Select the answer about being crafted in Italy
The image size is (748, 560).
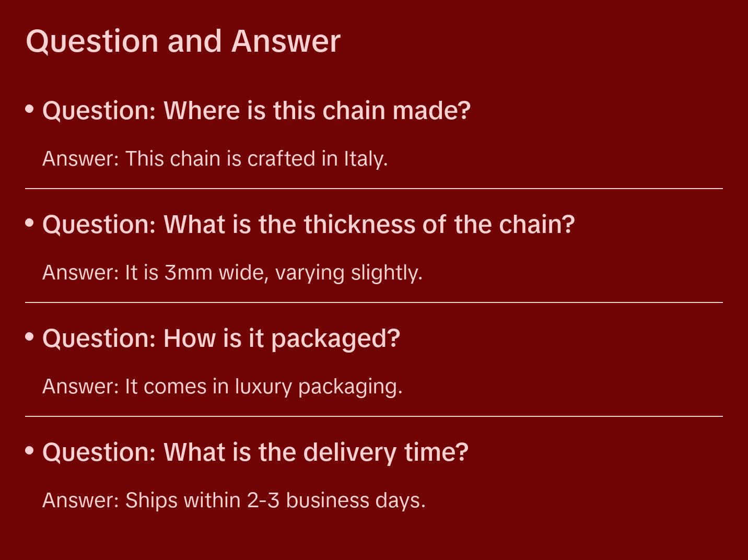click(x=215, y=159)
